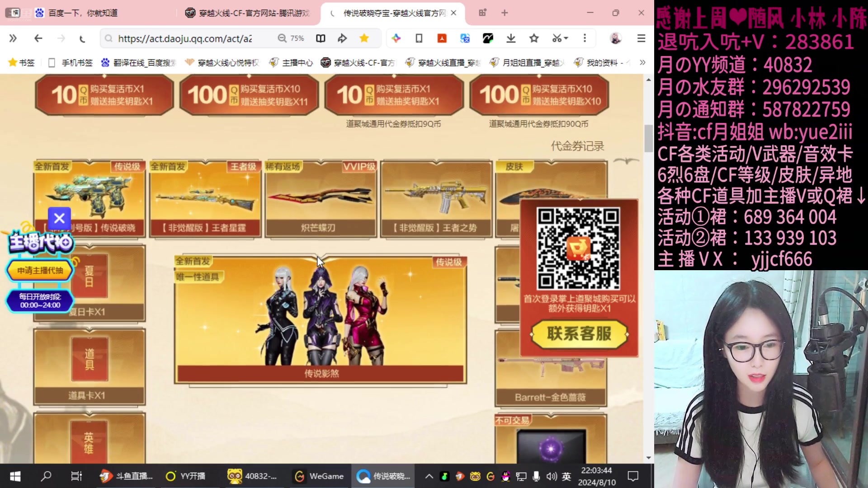Expand the browser sidebar chevrons

pos(13,38)
